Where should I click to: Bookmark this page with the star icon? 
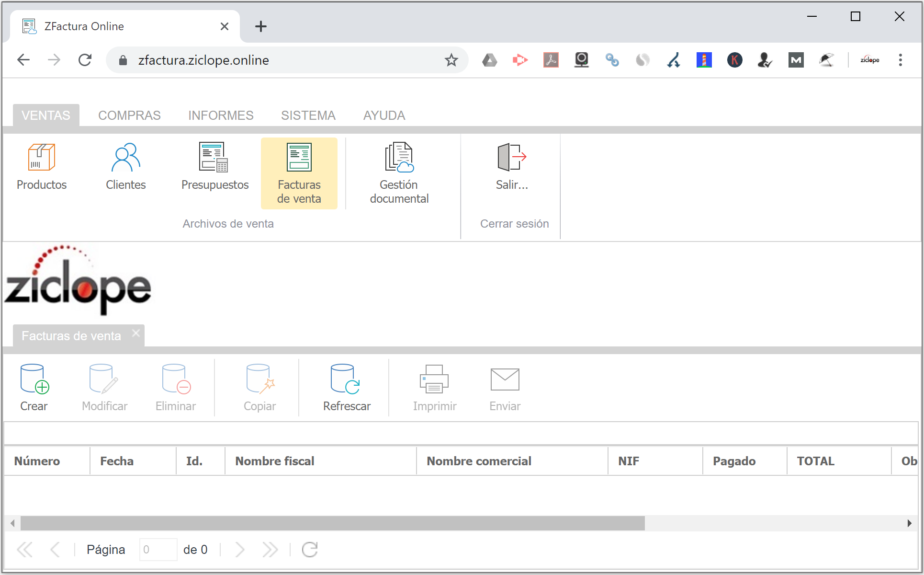pyautogui.click(x=451, y=60)
